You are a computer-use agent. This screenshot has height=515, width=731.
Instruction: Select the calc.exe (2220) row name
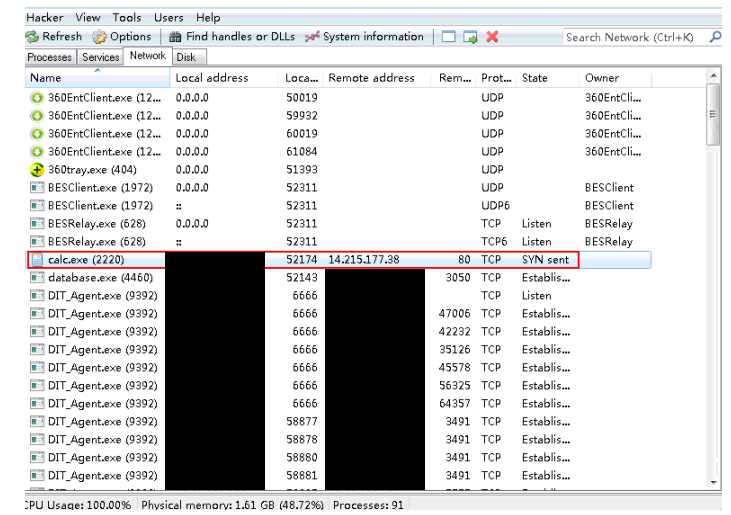pyautogui.click(x=86, y=260)
